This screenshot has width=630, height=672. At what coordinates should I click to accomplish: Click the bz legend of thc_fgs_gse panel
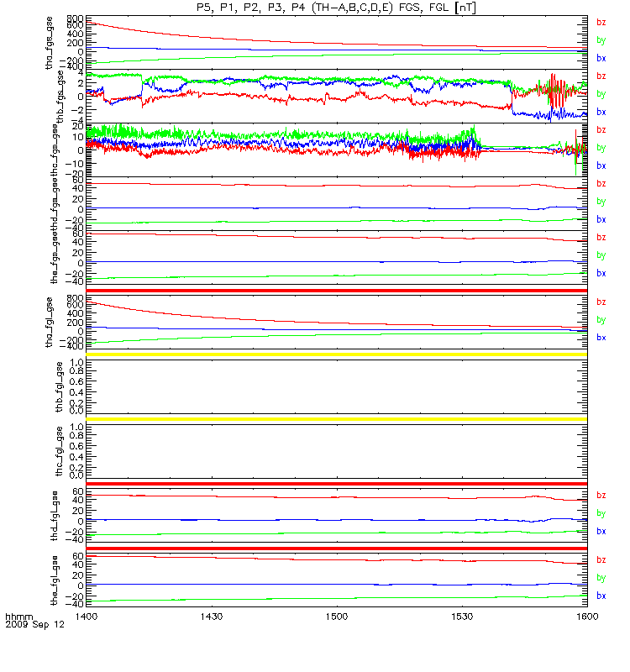pos(601,130)
